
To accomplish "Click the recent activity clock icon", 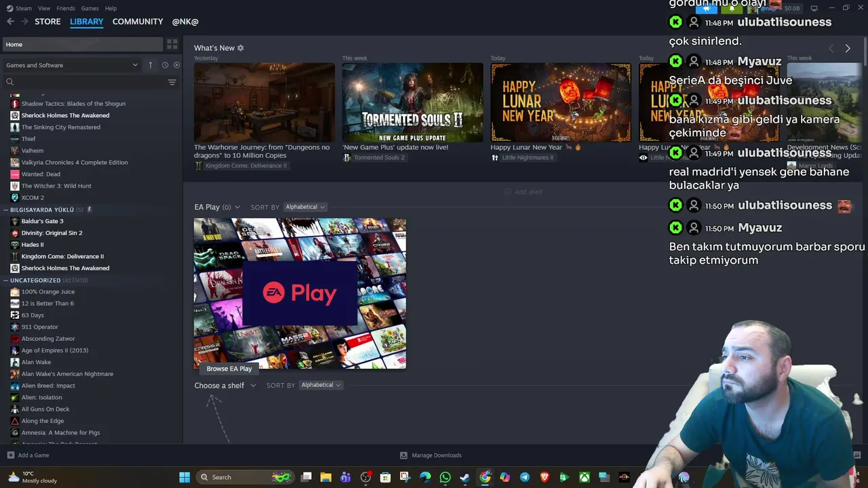I will [165, 65].
